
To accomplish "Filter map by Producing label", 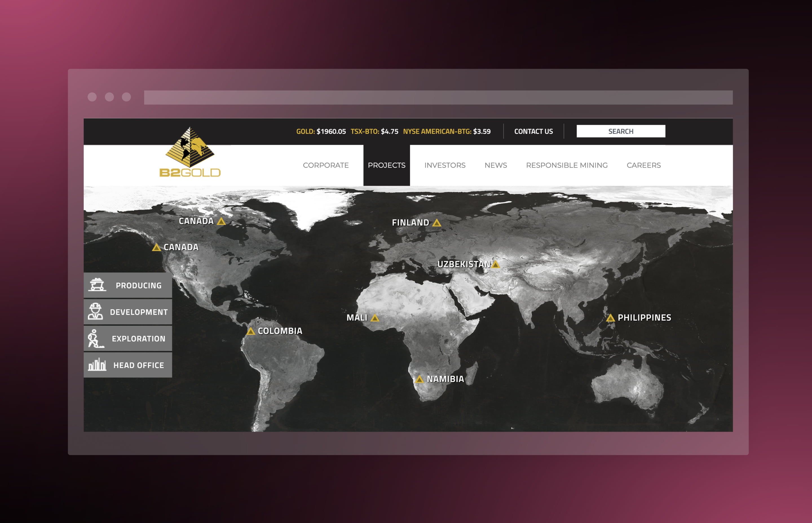I will 139,286.
